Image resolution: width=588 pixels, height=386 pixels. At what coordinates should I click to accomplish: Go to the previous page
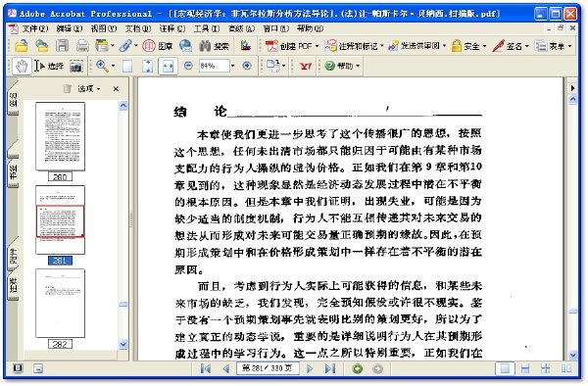tap(226, 368)
